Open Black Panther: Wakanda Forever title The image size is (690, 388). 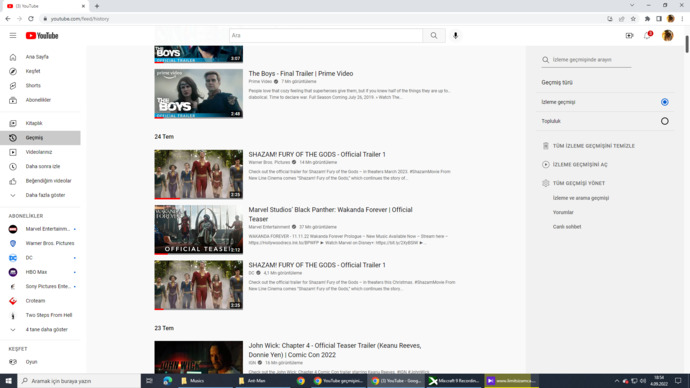[330, 214]
